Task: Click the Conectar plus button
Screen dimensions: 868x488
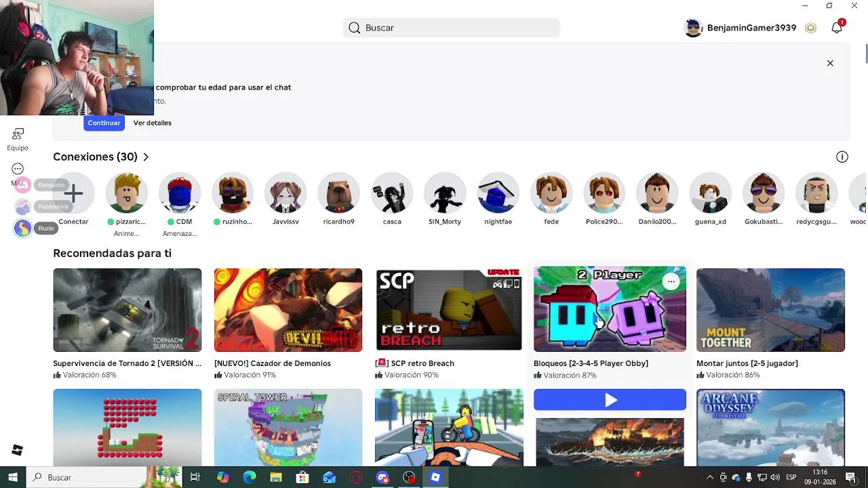Action: click(x=73, y=194)
